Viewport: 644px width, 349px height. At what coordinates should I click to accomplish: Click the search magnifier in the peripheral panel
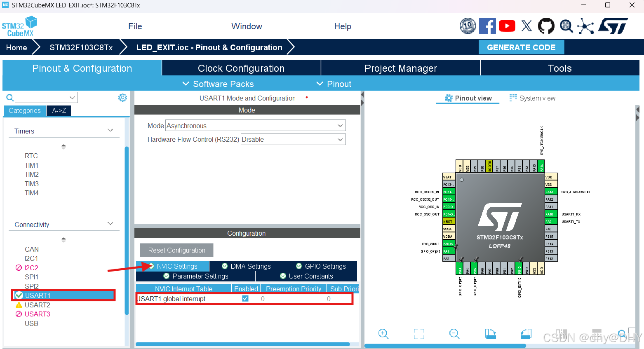tap(10, 98)
